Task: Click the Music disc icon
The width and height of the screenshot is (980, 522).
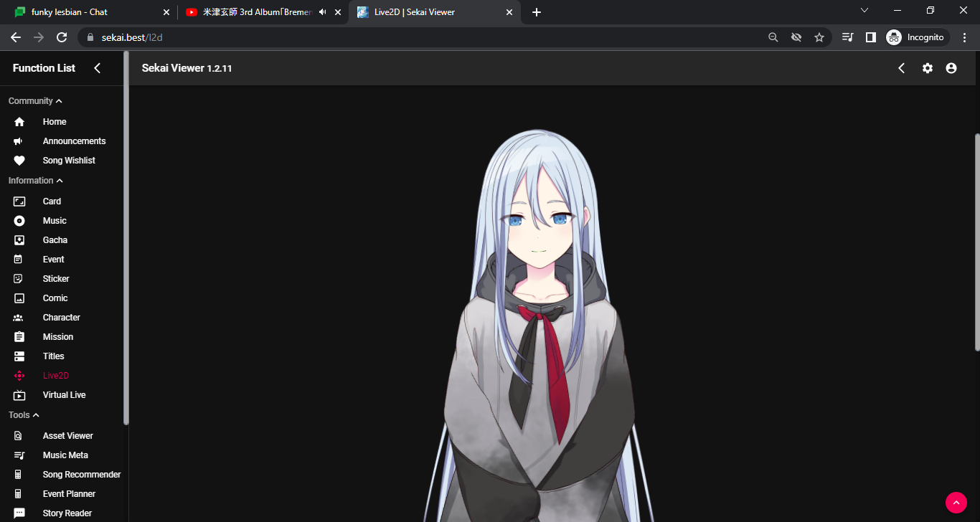Action: pyautogui.click(x=19, y=221)
